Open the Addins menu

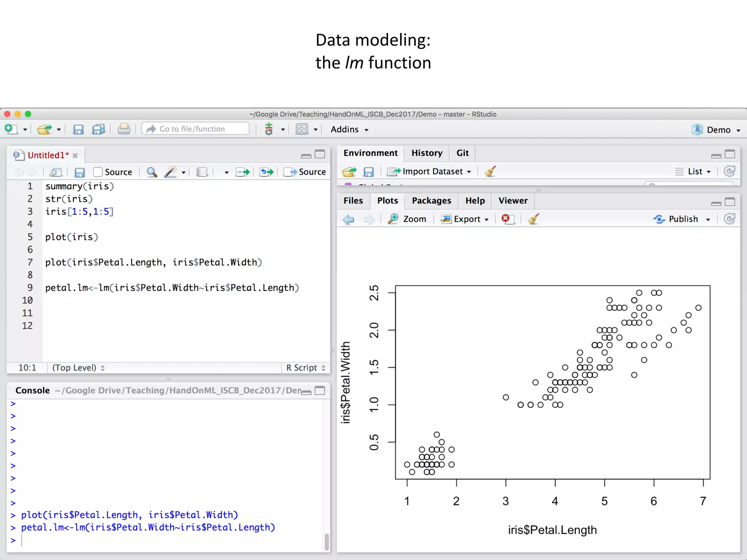click(x=349, y=129)
